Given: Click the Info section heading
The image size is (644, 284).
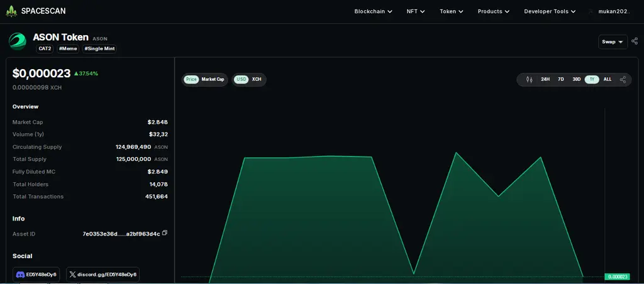Looking at the screenshot, I should click(18, 218).
